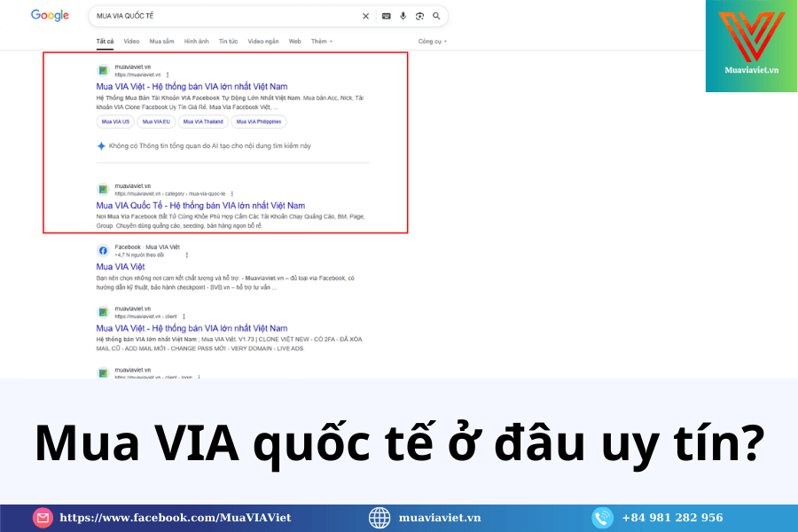Click the Mua VIA Philippines chip
The width and height of the screenshot is (798, 532).
click(259, 121)
